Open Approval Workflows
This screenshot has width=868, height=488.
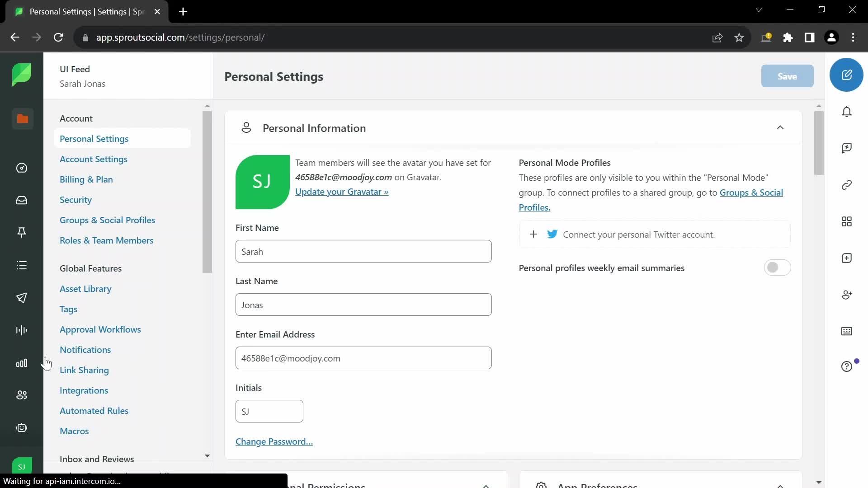click(x=100, y=329)
